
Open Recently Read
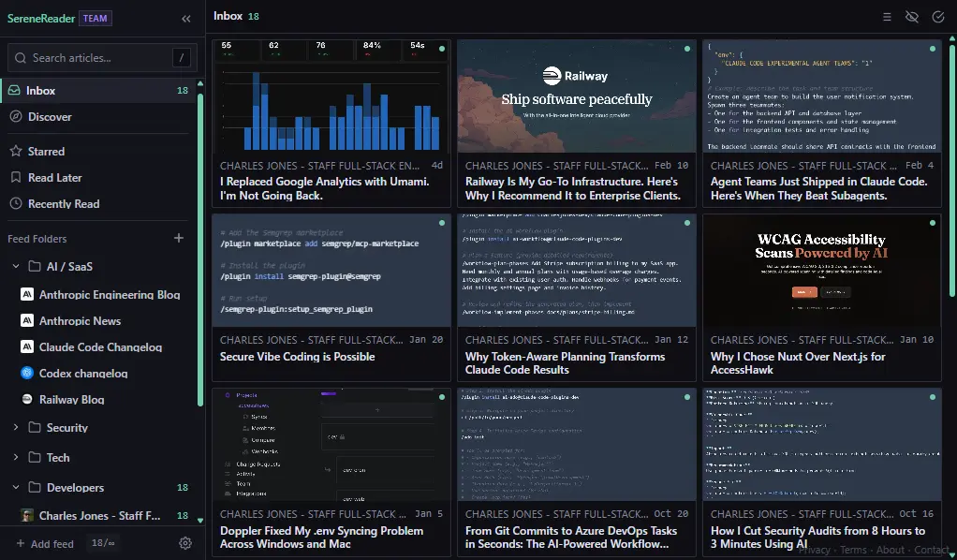(97, 204)
